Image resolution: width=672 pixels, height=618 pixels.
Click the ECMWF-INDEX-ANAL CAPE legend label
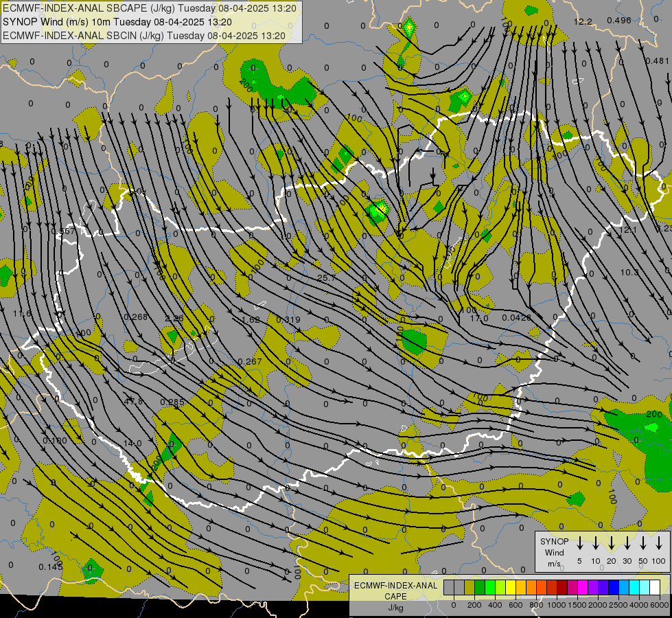pyautogui.click(x=395, y=591)
